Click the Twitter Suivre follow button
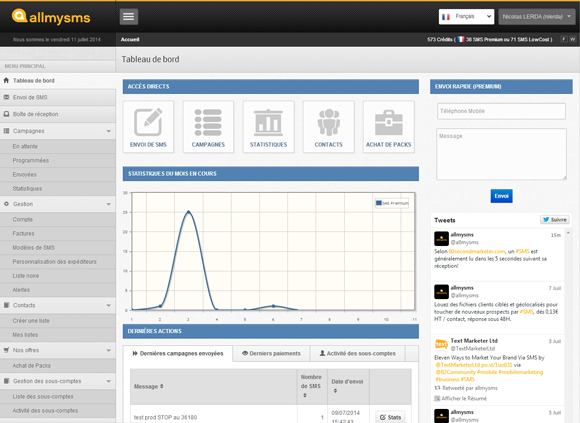This screenshot has height=423, width=580. [x=554, y=220]
